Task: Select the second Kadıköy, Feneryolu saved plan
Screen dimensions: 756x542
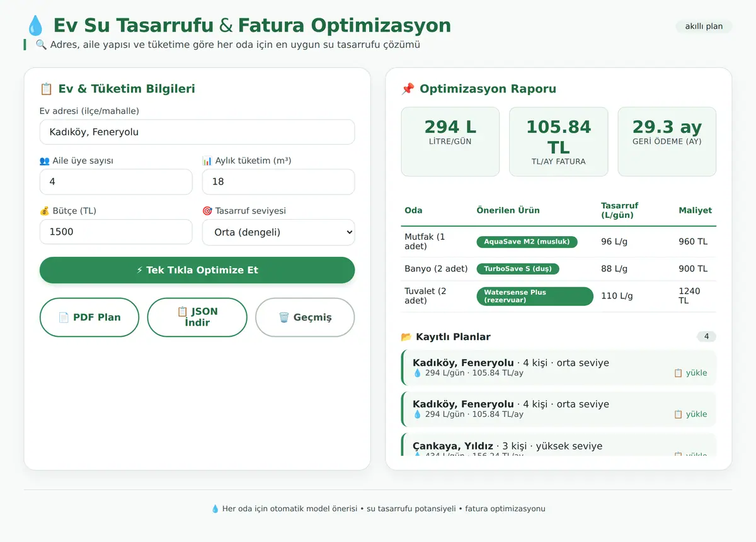Action: tap(559, 409)
